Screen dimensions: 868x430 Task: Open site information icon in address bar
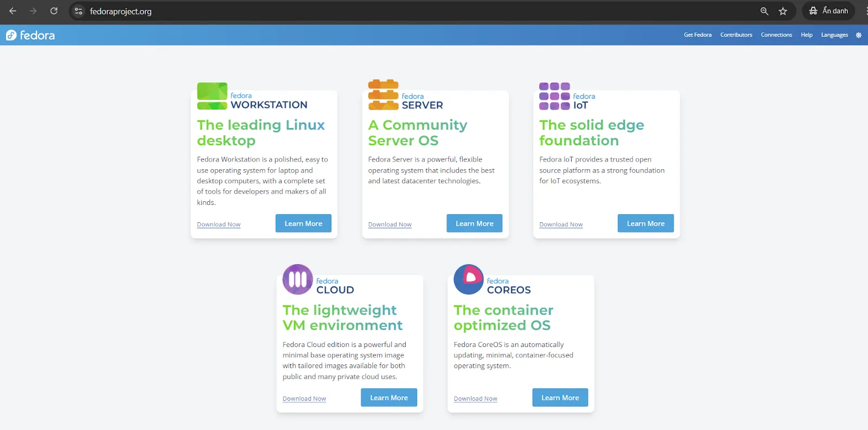(79, 11)
